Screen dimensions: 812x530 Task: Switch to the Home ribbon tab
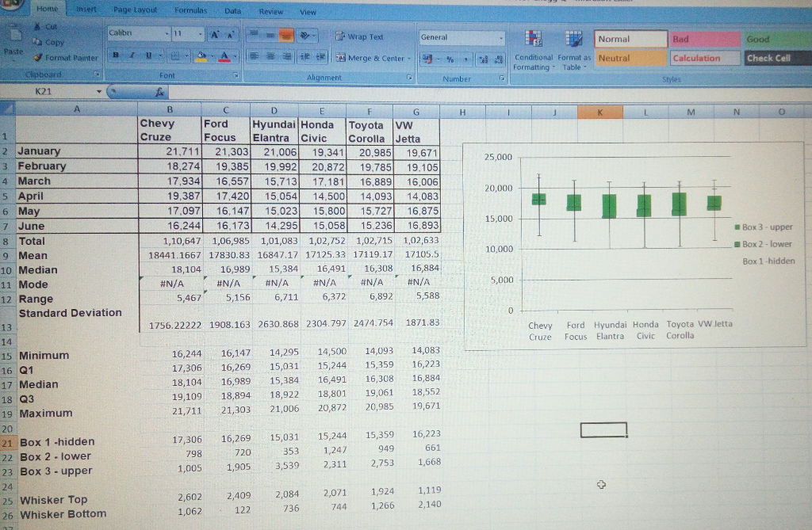point(47,9)
